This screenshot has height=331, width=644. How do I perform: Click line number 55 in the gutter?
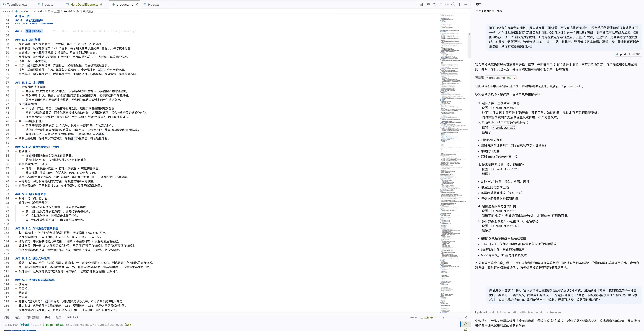(7, 31)
